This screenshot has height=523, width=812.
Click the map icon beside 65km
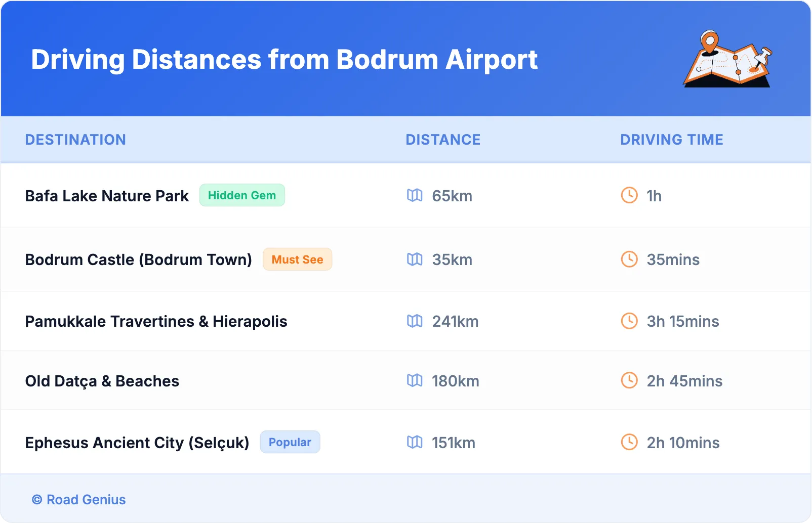pyautogui.click(x=415, y=195)
